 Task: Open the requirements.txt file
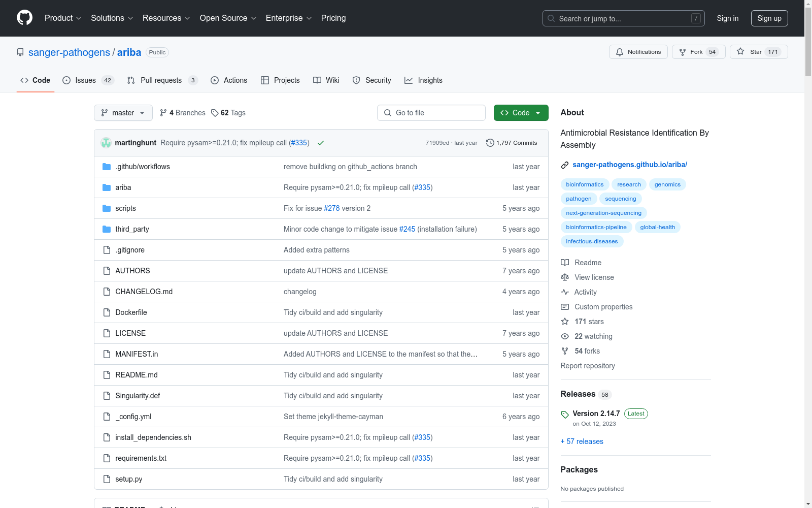141,458
